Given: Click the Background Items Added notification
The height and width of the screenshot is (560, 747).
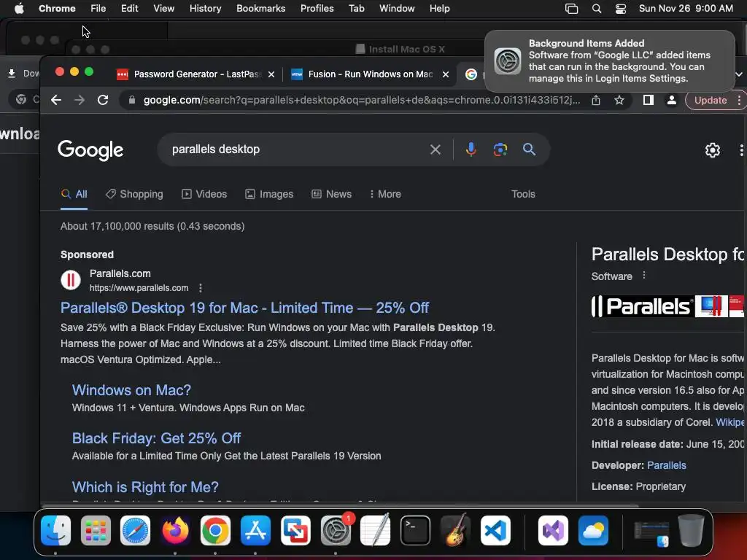Looking at the screenshot, I should pyautogui.click(x=610, y=61).
